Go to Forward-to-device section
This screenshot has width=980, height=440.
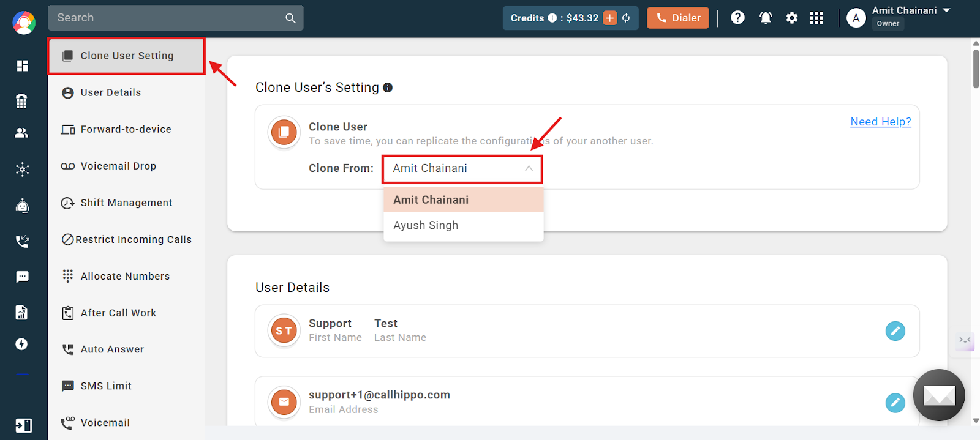[x=127, y=129]
